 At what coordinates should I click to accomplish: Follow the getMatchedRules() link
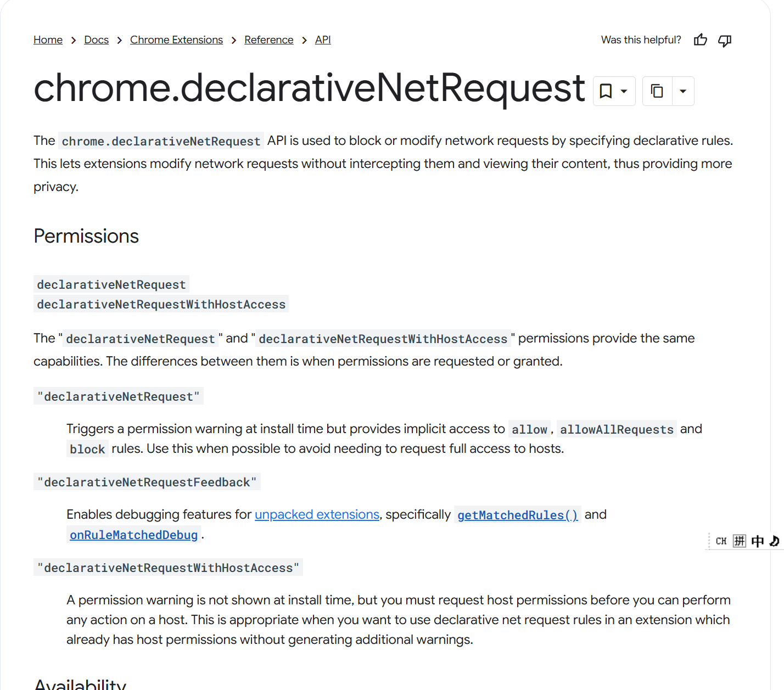tap(517, 515)
